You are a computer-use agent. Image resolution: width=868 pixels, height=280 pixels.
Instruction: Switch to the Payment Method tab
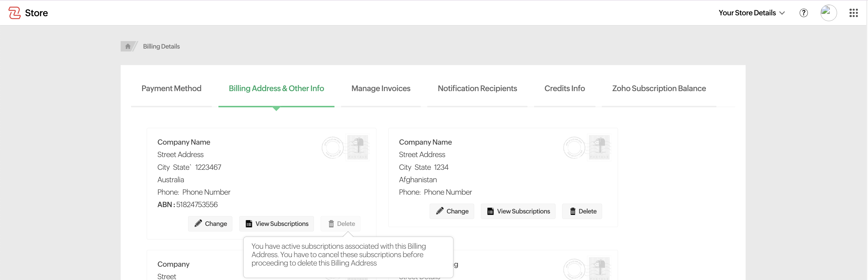pyautogui.click(x=171, y=88)
